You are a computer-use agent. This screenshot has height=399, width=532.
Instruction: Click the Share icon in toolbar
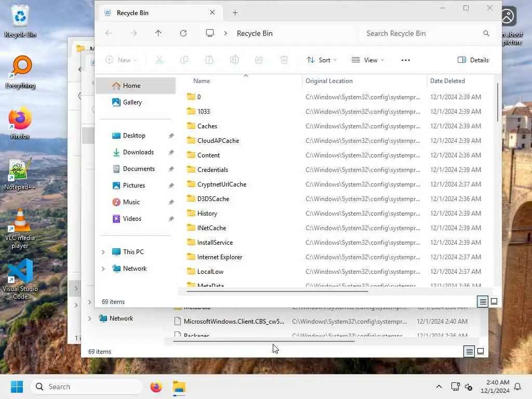(259, 60)
